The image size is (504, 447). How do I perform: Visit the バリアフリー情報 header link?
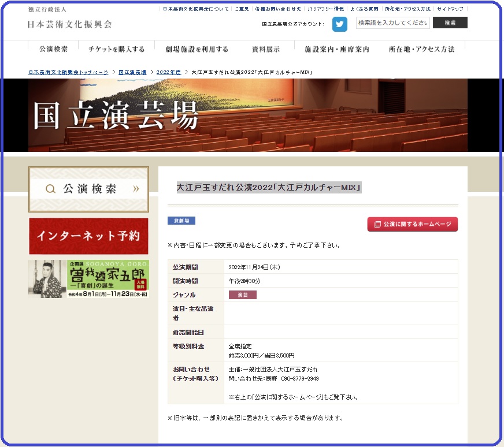pos(325,9)
